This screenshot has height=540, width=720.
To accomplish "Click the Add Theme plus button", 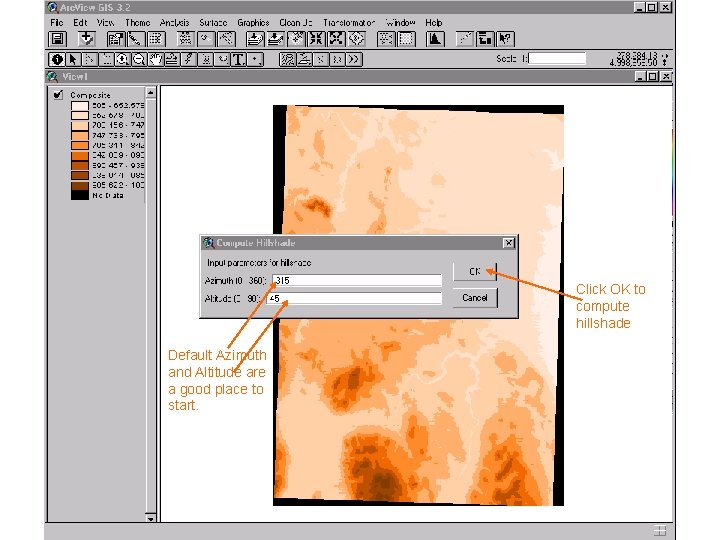I will pyautogui.click(x=86, y=39).
